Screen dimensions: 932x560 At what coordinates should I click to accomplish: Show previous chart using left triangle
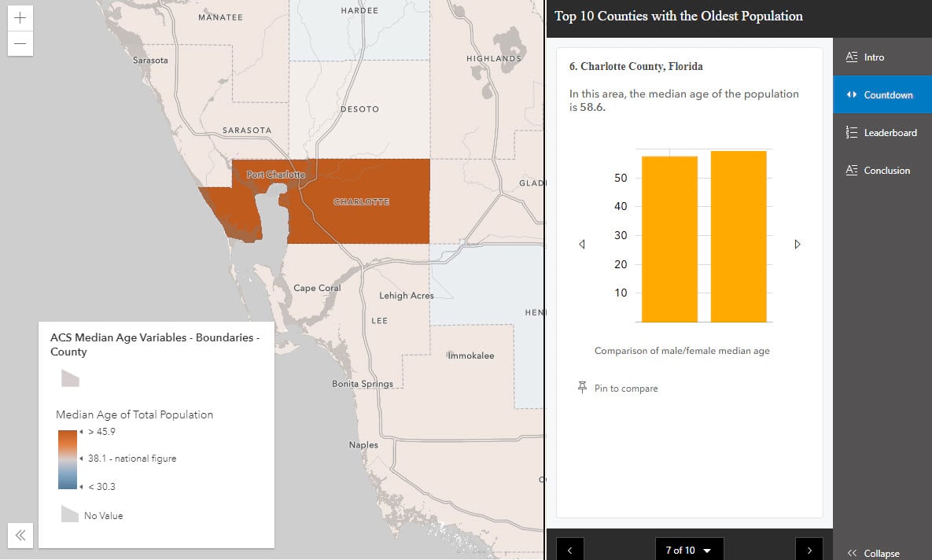pyautogui.click(x=582, y=245)
